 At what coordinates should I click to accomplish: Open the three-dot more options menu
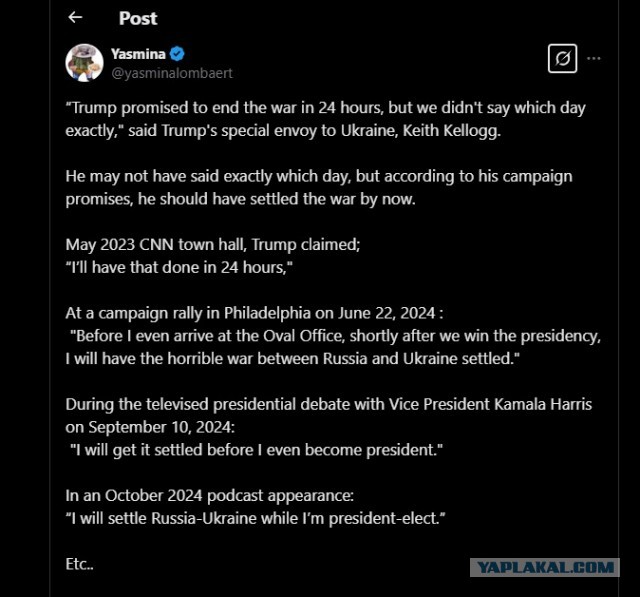(594, 59)
